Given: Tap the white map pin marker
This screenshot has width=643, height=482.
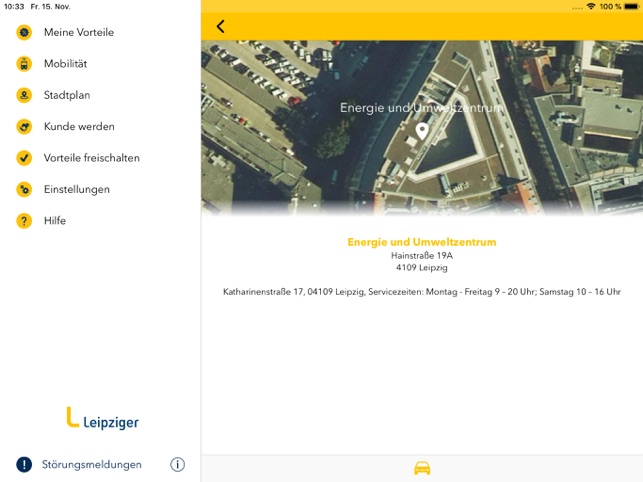Looking at the screenshot, I should tap(422, 131).
